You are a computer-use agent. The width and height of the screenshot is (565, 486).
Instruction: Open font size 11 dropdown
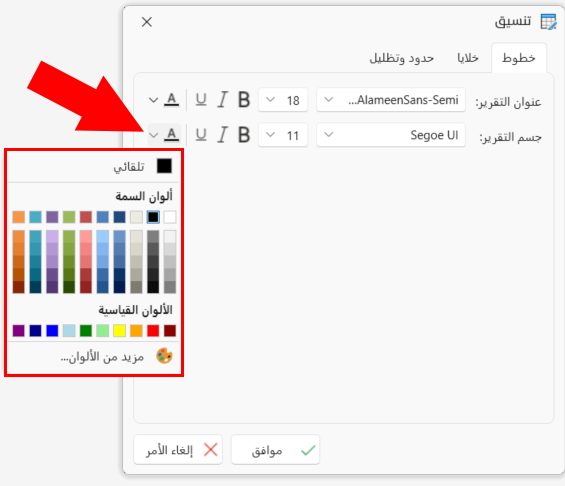283,135
